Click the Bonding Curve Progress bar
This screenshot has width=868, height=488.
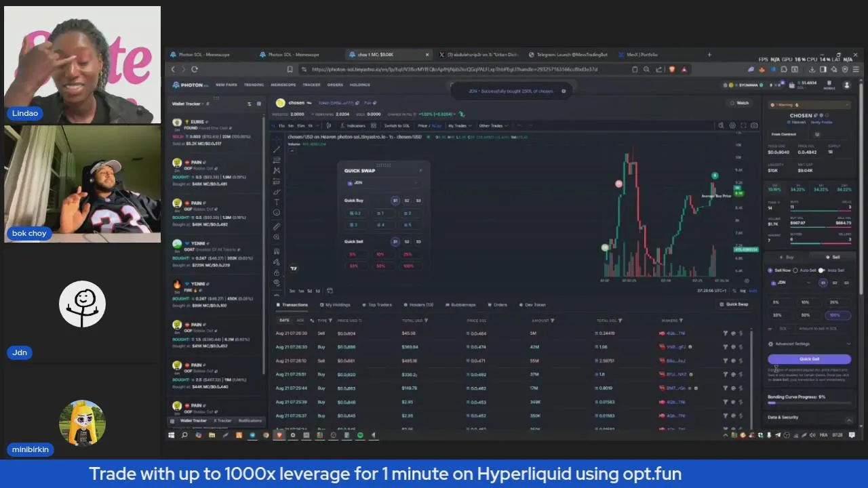[x=810, y=403]
